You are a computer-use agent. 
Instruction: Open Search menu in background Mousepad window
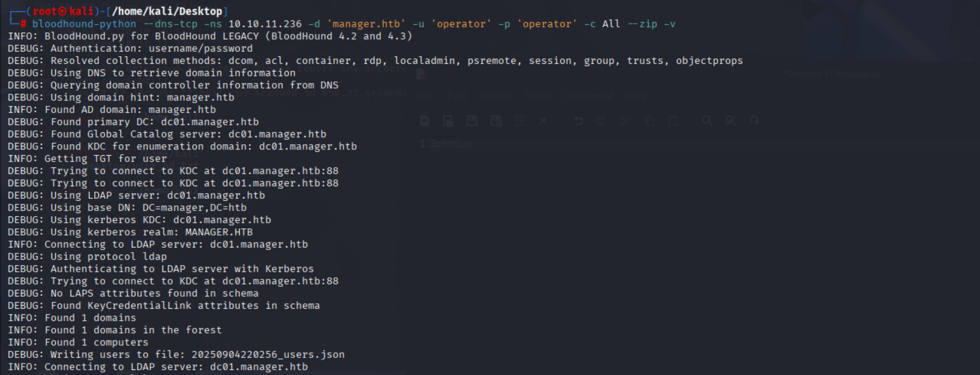[x=496, y=97]
